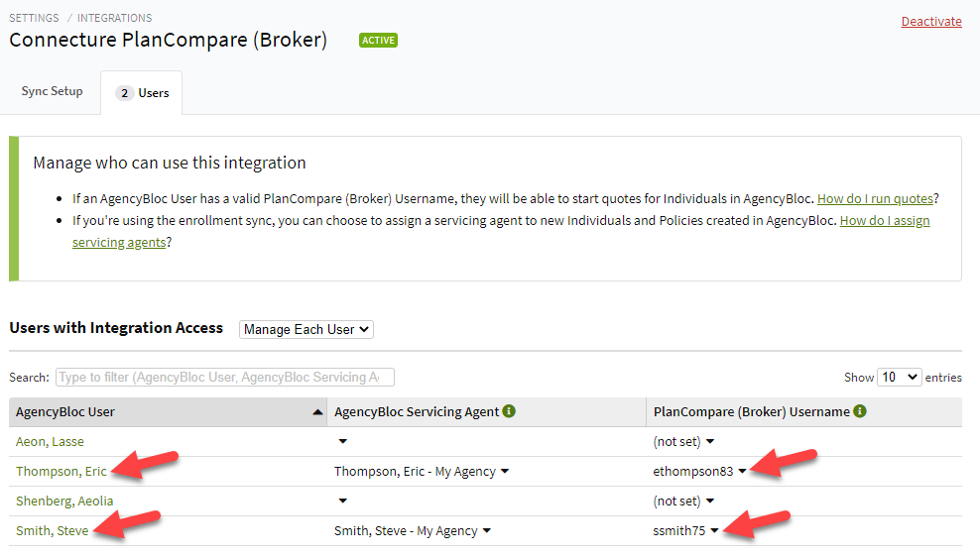
Task: Go to Integrations breadcrumb
Action: 114,18
